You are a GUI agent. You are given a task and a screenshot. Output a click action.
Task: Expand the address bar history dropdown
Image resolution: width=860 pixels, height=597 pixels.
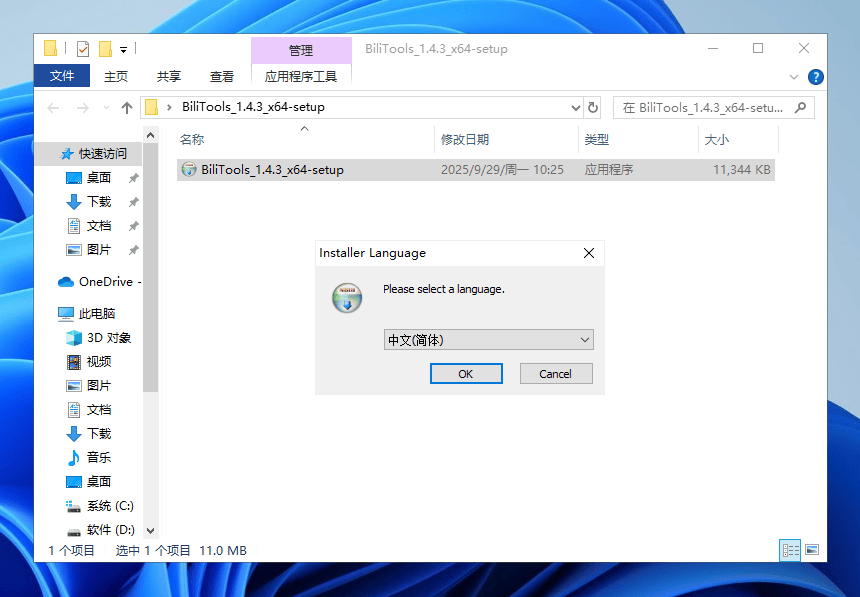point(575,107)
